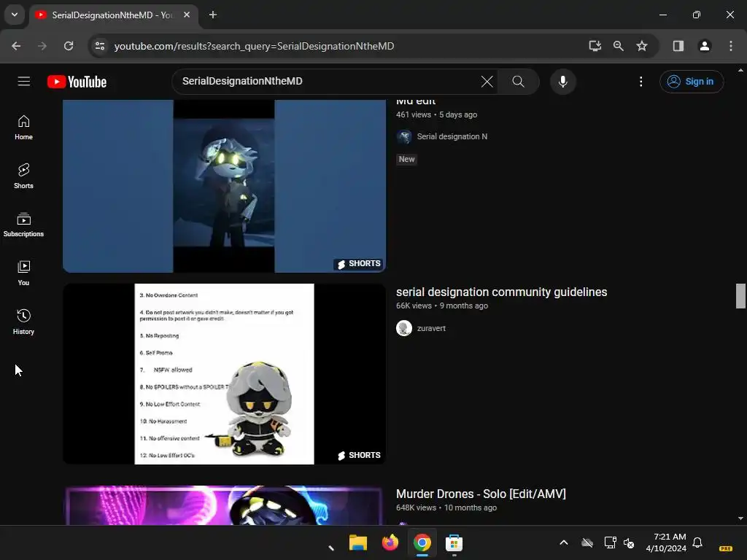Open Subscriptions in the sidebar
Image resolution: width=747 pixels, height=560 pixels.
point(23,225)
